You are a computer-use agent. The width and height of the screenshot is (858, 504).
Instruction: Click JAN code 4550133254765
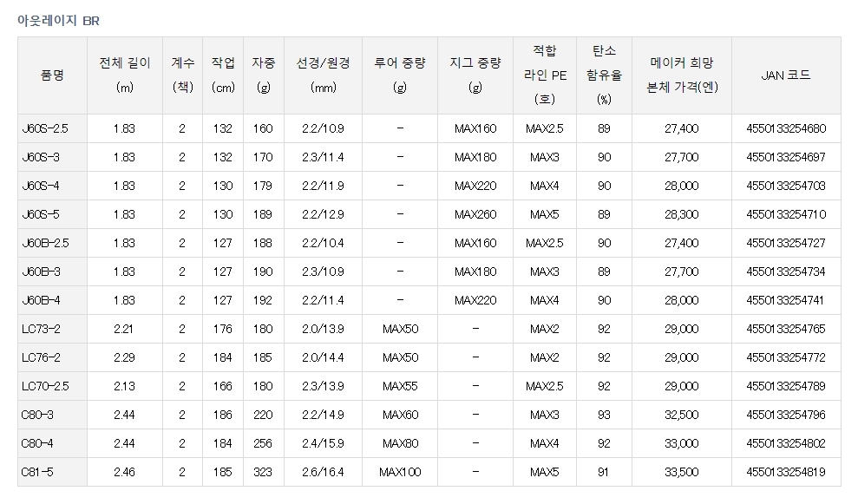[x=786, y=329]
